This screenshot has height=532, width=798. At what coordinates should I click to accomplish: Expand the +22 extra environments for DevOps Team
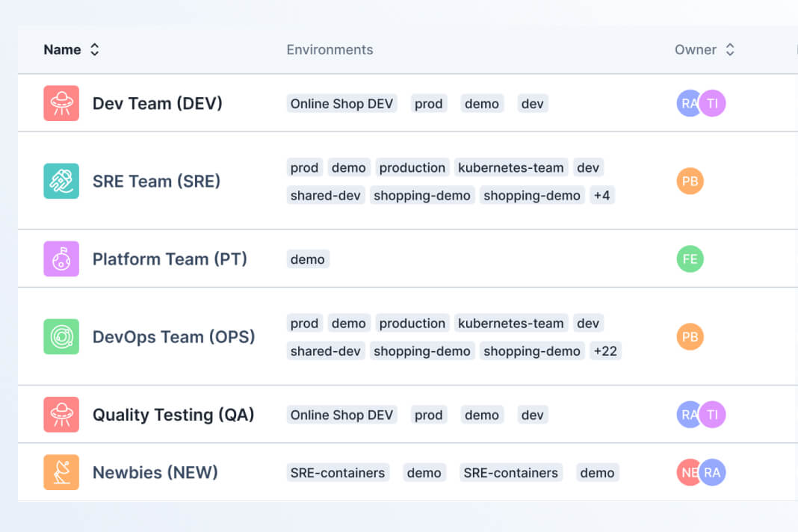(605, 350)
